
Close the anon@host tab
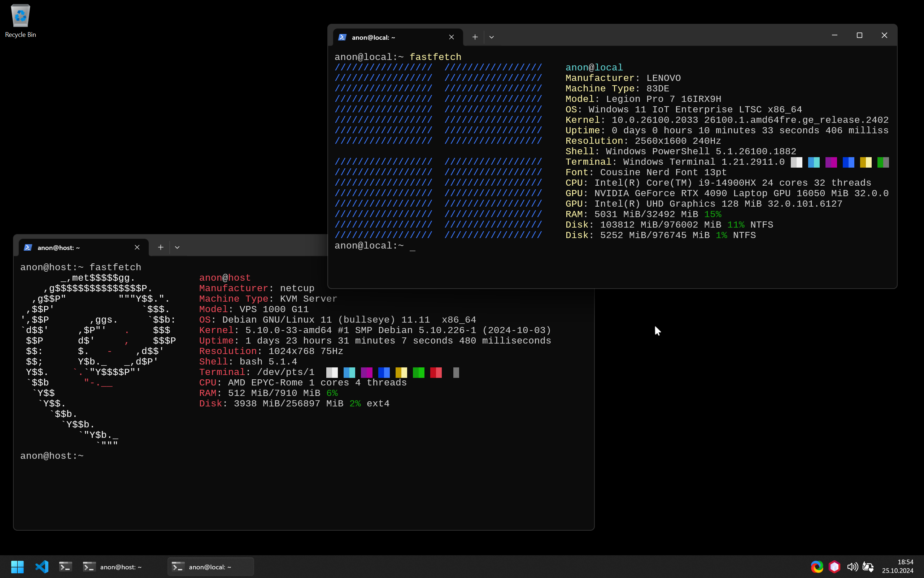137,247
